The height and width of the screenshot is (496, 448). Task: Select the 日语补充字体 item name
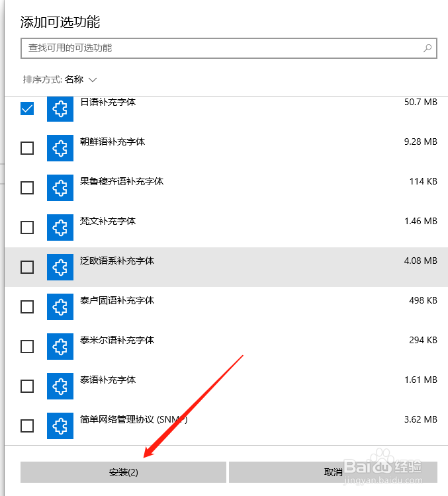pyautogui.click(x=108, y=102)
